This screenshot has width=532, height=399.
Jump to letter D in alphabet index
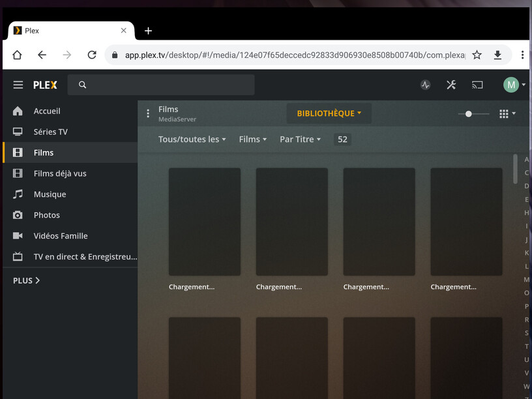(x=526, y=186)
